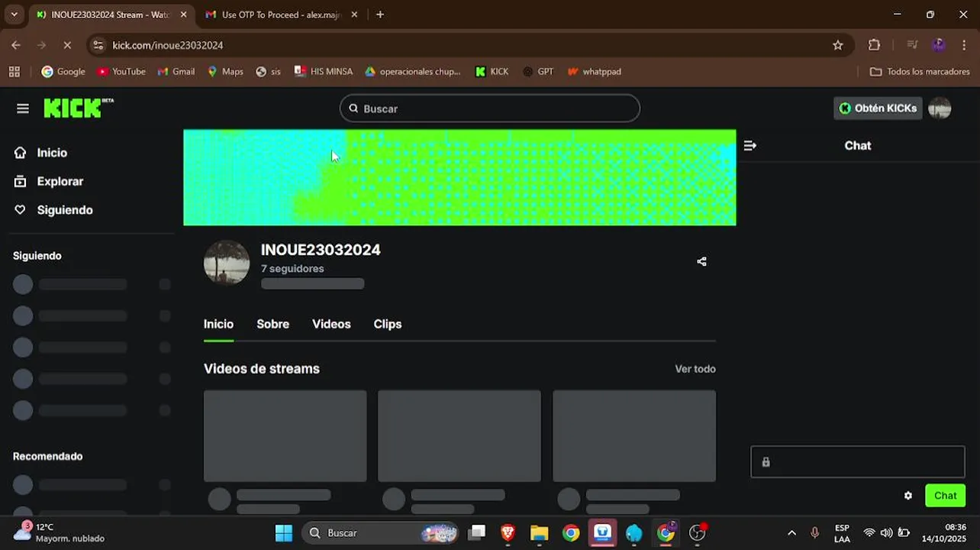Open the sis bookmark
This screenshot has width=980, height=550.
coord(269,72)
